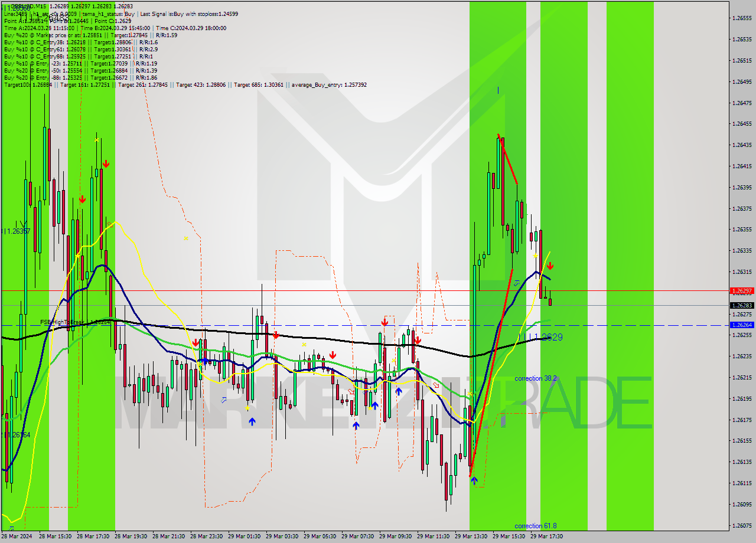Click the 29 Mar 13:30 time label

471,537
